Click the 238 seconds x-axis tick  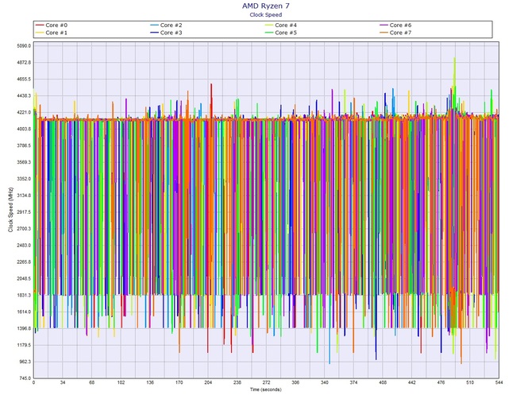(x=237, y=382)
